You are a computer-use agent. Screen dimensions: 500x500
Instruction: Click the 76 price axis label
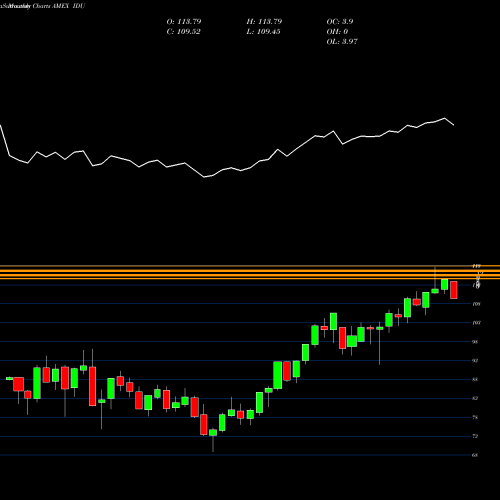(475, 417)
